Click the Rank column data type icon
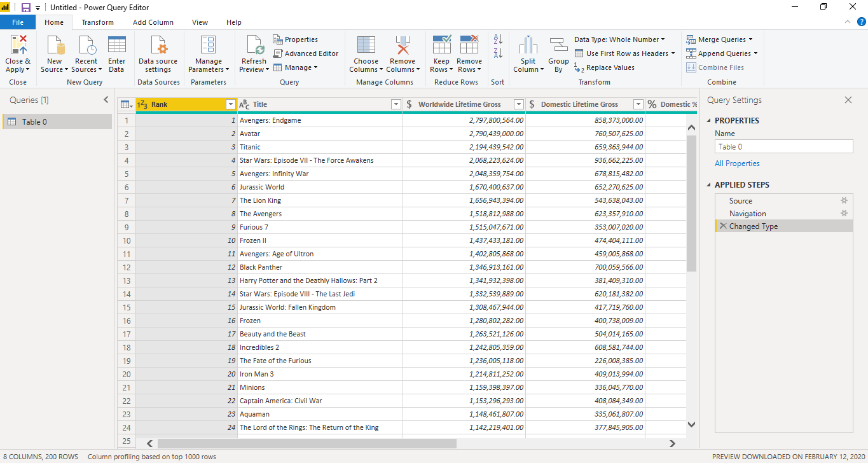Image resolution: width=868 pixels, height=463 pixels. click(x=142, y=104)
